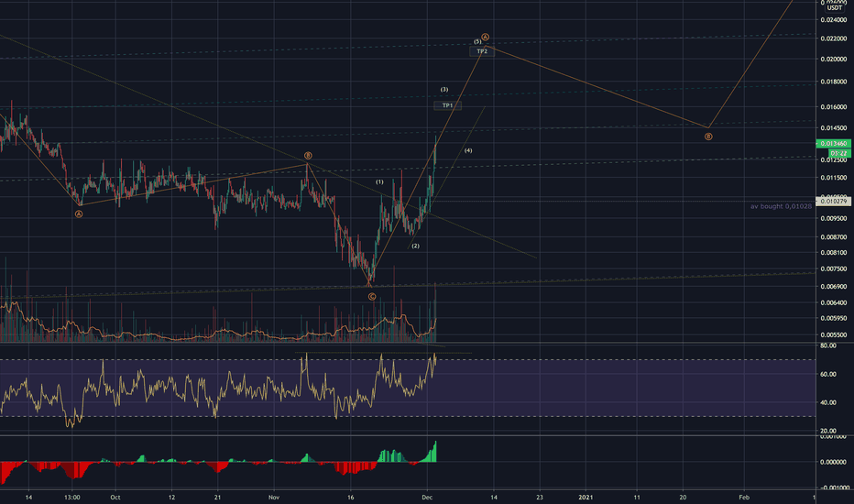
Task: Click 80.00 on the RSI scale
Action: point(828,346)
